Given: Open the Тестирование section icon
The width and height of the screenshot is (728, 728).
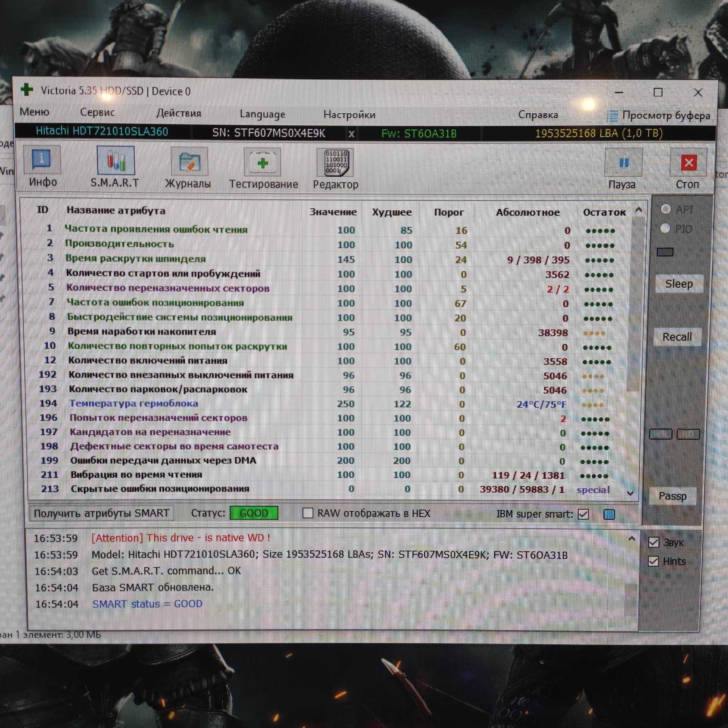Looking at the screenshot, I should (x=262, y=163).
